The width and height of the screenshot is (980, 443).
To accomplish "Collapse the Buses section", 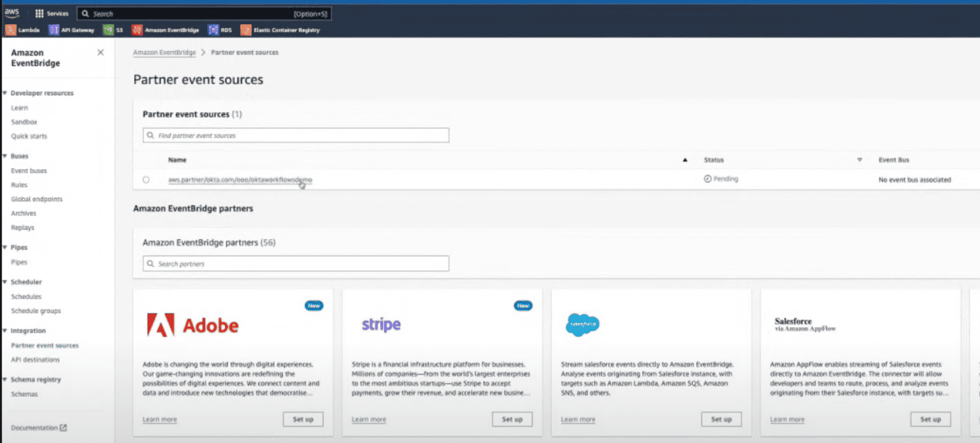I will coord(5,156).
